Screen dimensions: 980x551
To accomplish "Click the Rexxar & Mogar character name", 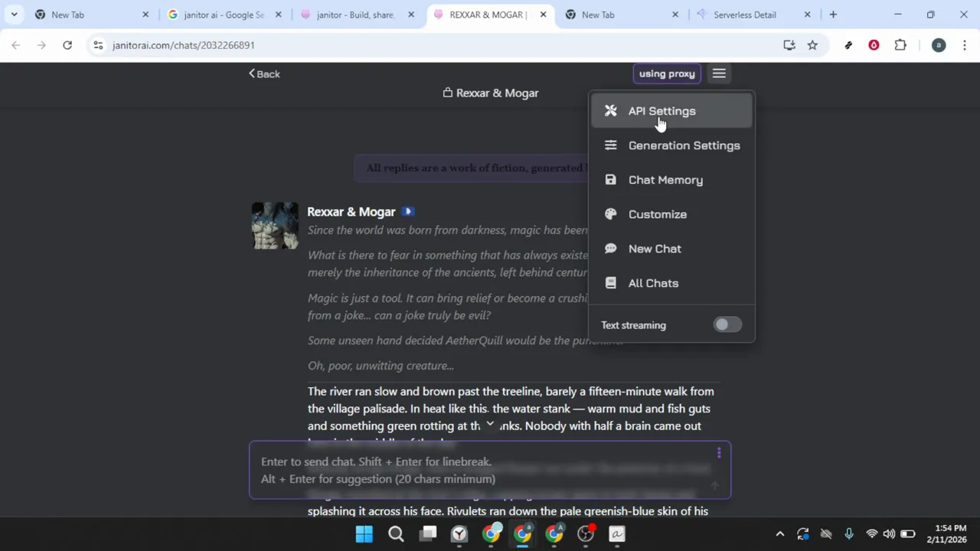I will [x=351, y=212].
